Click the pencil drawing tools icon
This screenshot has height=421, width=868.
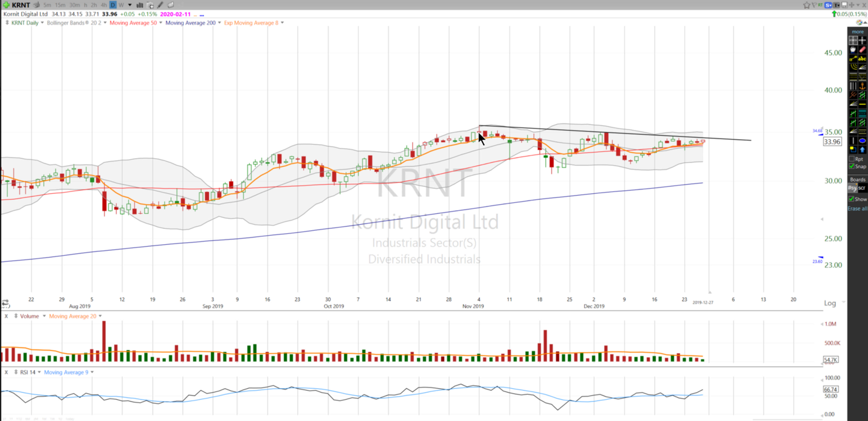160,5
